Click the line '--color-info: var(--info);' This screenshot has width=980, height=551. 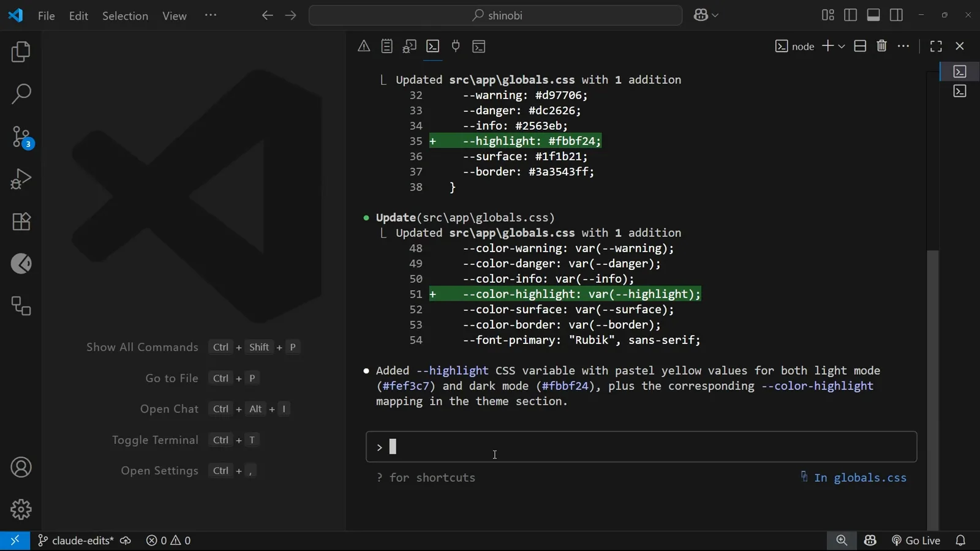pos(548,279)
